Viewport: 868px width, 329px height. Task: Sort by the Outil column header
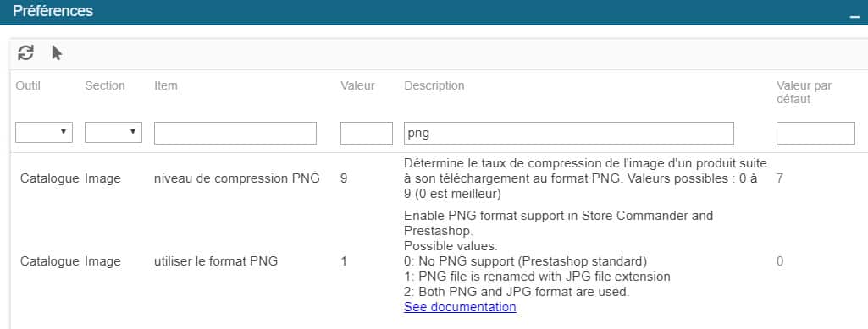[x=28, y=85]
